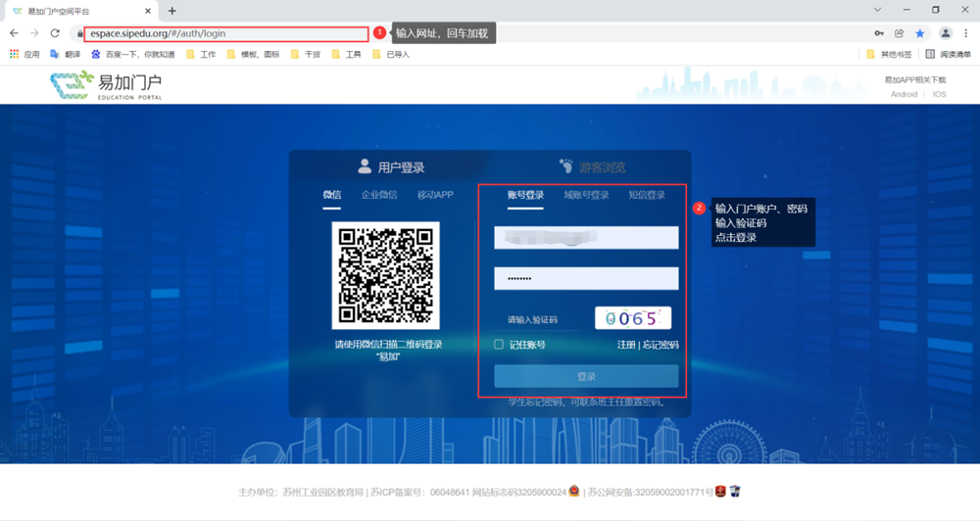Image resolution: width=980 pixels, height=521 pixels.
Task: Switch to the 企业微信 login tab
Action: point(379,195)
